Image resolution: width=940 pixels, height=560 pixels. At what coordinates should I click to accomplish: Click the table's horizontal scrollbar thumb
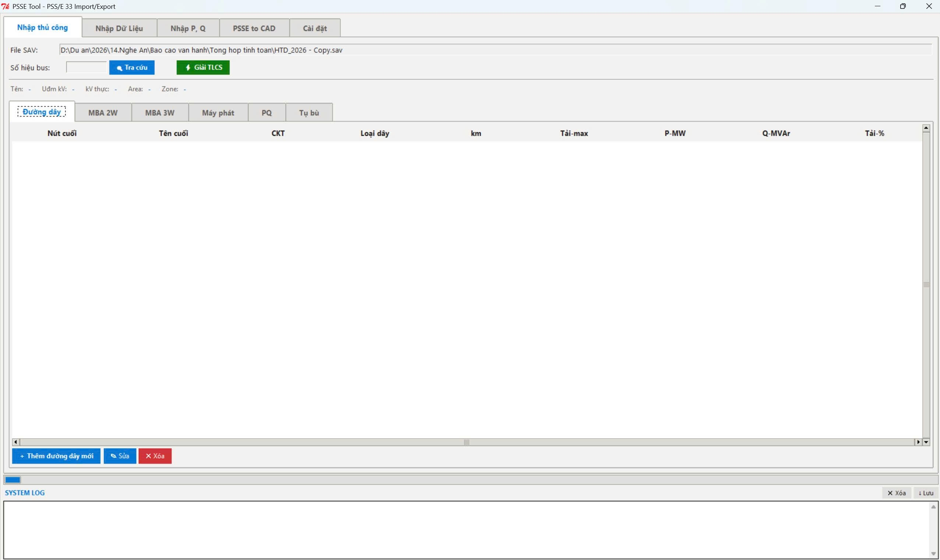(467, 442)
